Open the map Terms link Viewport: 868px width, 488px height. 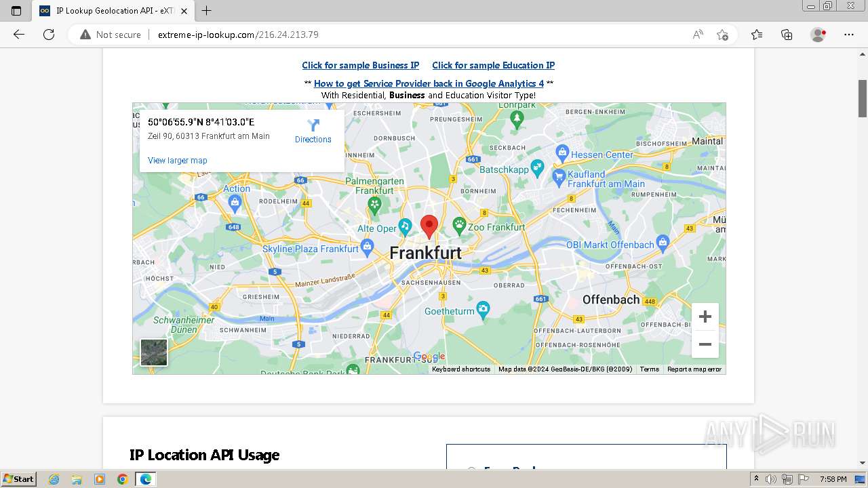[x=649, y=369]
